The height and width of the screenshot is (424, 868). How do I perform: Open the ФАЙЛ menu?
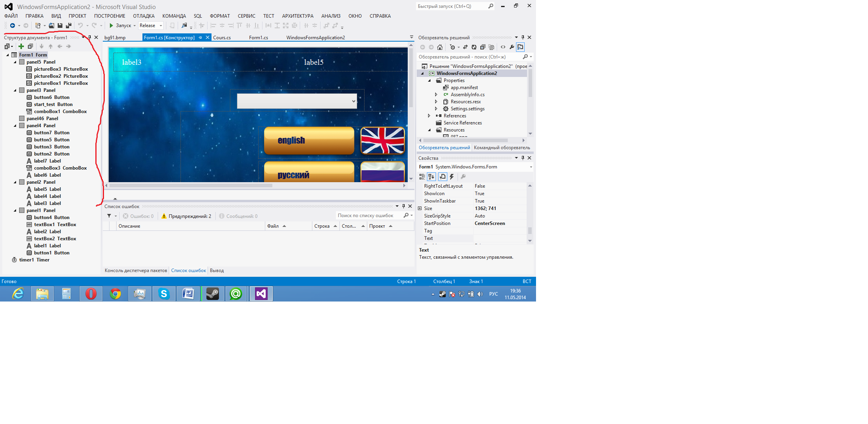[11, 16]
